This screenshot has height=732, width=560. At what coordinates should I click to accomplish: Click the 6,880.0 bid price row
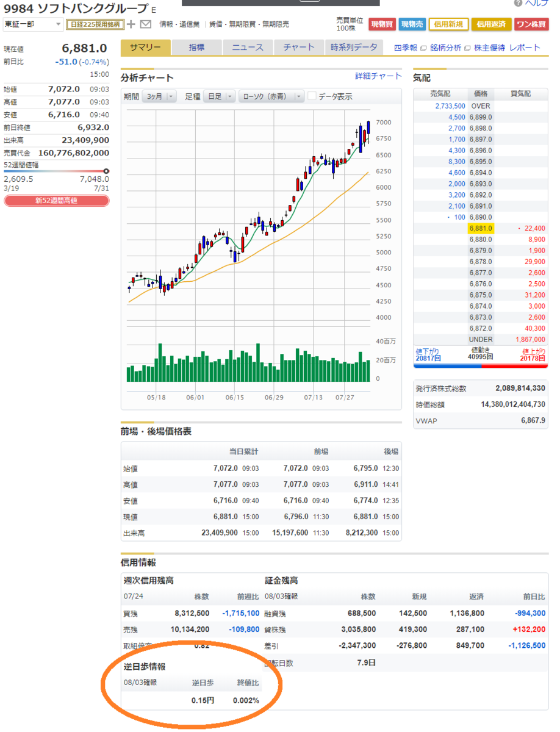click(481, 240)
